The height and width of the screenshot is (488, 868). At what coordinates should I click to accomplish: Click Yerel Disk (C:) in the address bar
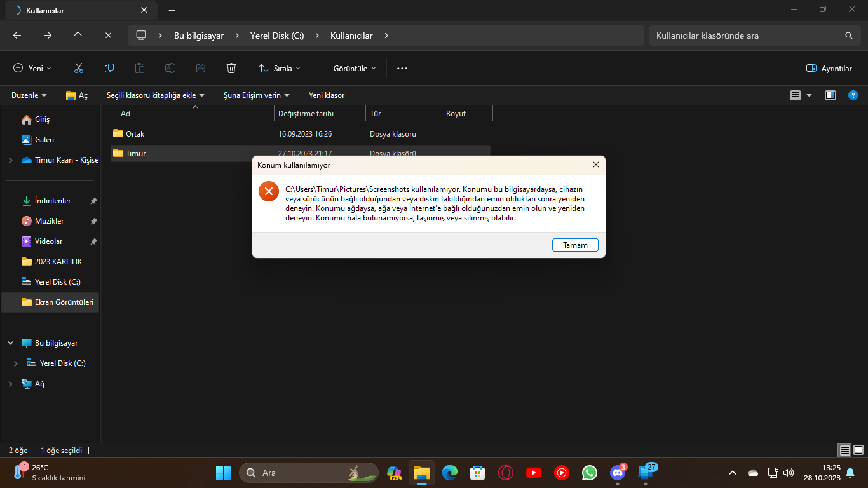tap(277, 36)
